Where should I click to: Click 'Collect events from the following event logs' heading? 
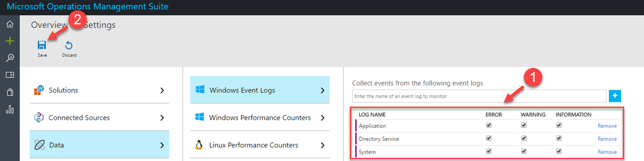[417, 83]
